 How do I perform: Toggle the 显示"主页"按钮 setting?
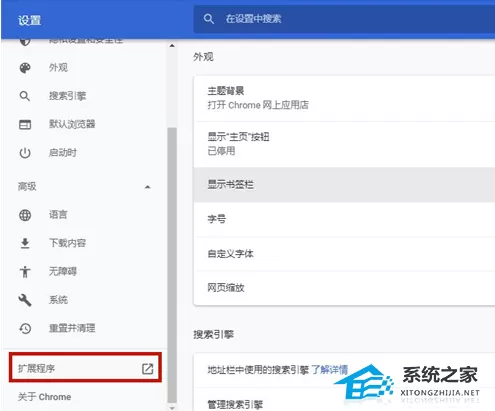click(x=344, y=144)
